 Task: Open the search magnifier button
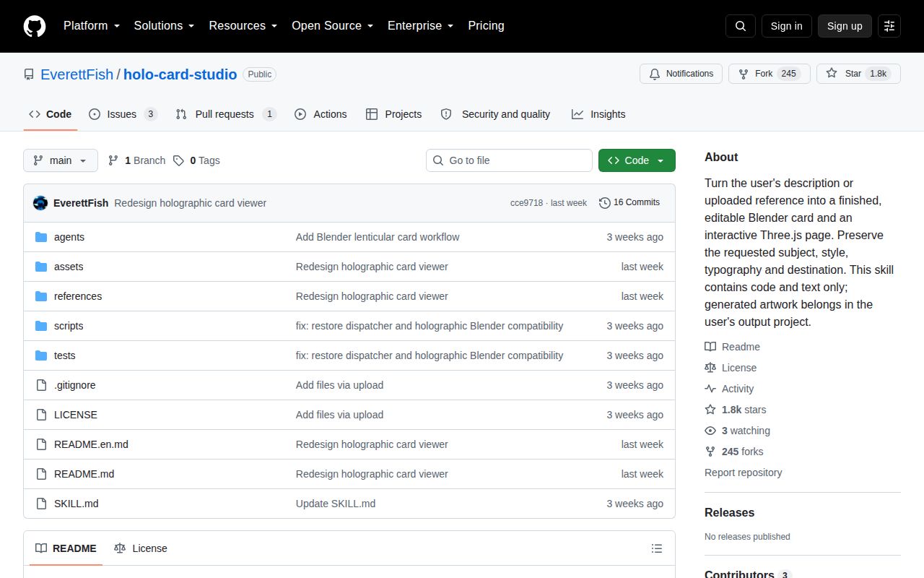[741, 26]
